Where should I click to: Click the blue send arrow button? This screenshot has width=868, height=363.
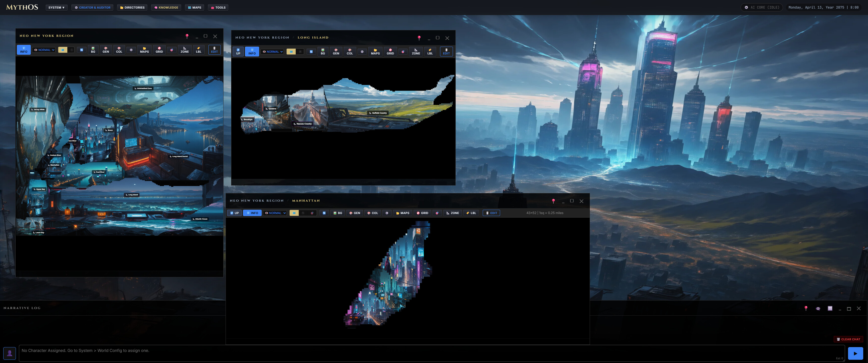pyautogui.click(x=855, y=353)
